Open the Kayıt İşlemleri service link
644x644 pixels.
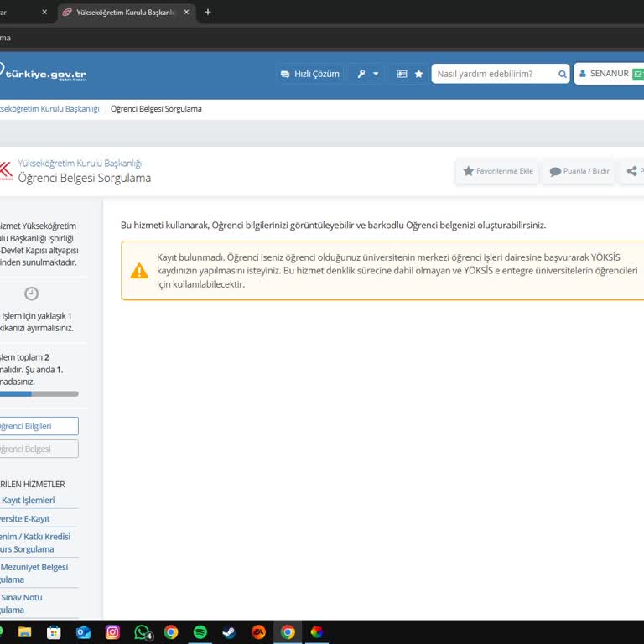point(28,500)
